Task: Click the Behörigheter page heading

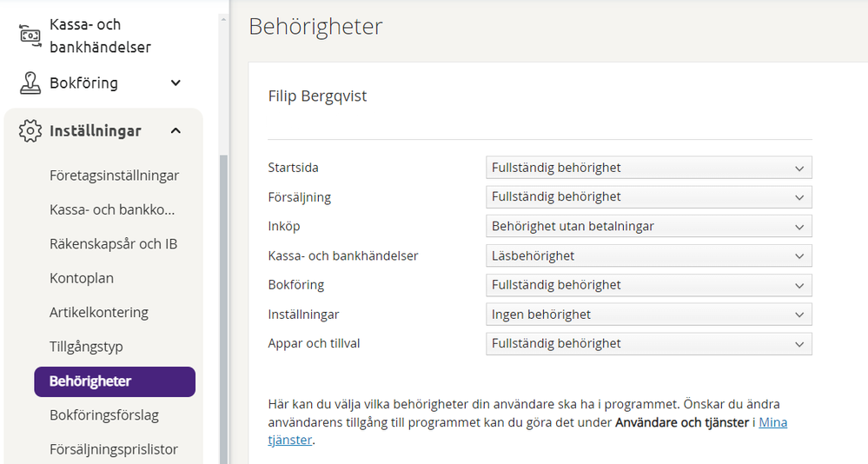Action: [x=315, y=27]
